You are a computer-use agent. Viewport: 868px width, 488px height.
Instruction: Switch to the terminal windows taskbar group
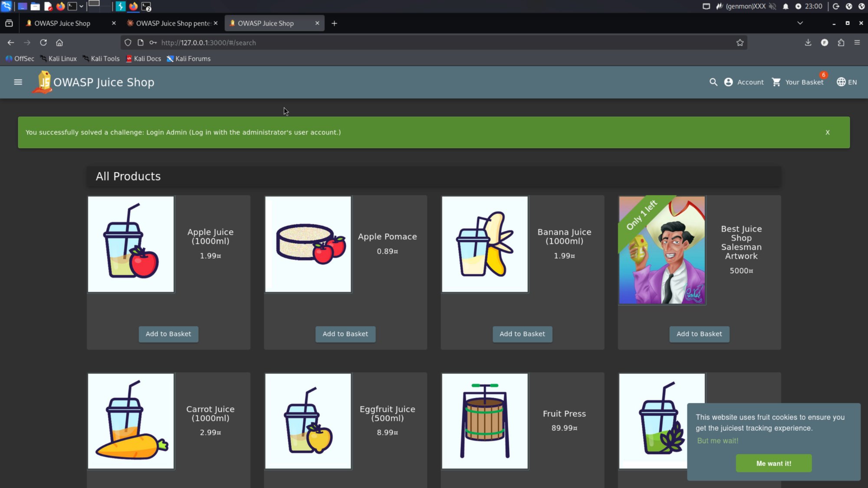[146, 6]
